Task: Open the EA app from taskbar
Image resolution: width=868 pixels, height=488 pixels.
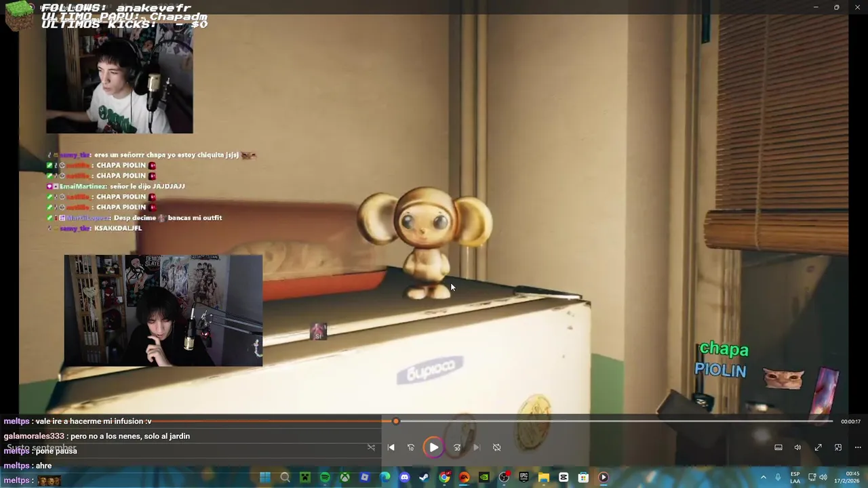Action: click(464, 477)
